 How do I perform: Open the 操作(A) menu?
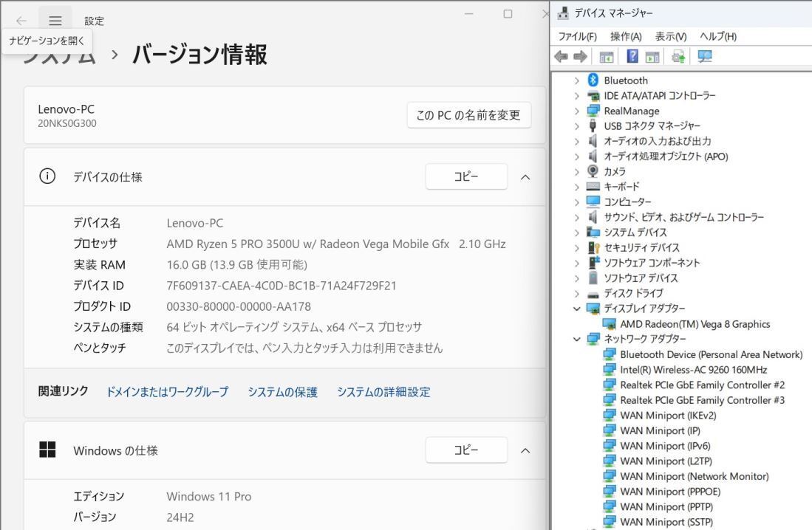click(626, 36)
